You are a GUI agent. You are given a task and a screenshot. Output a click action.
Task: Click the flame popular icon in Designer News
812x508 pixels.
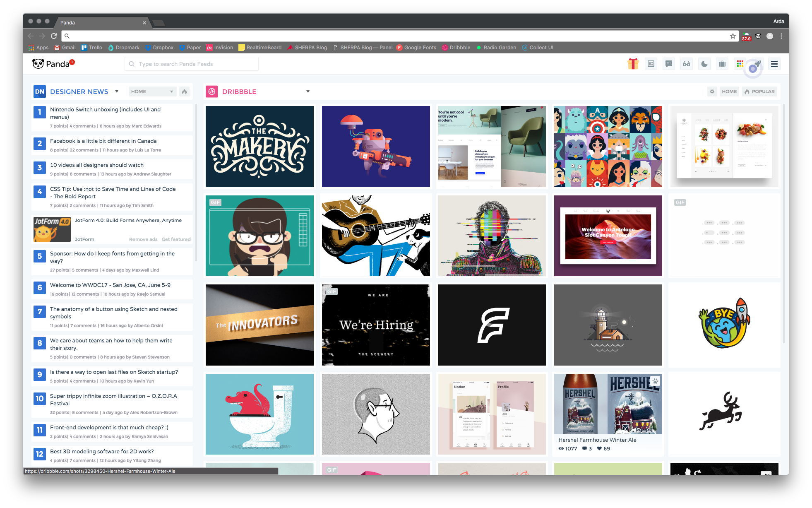coord(185,91)
